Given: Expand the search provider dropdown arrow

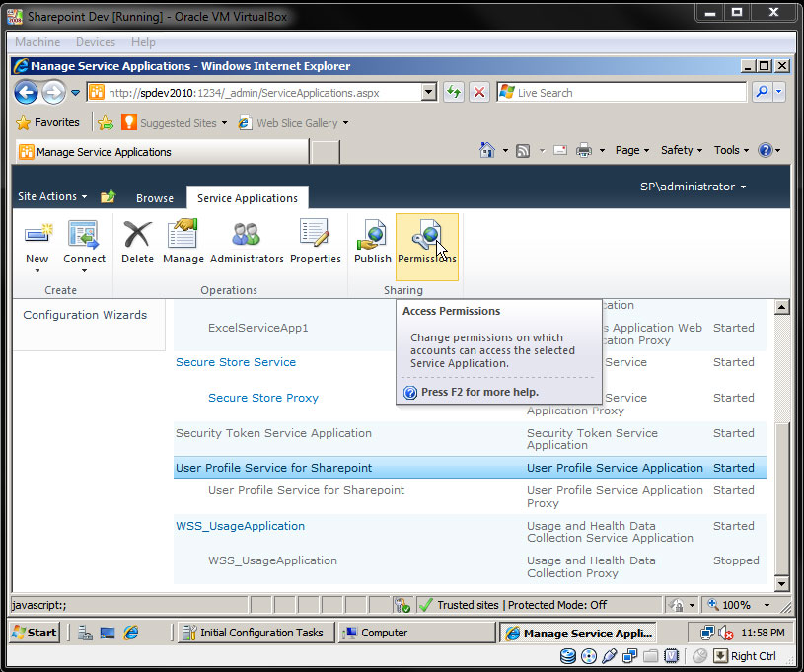Looking at the screenshot, I should tap(779, 93).
